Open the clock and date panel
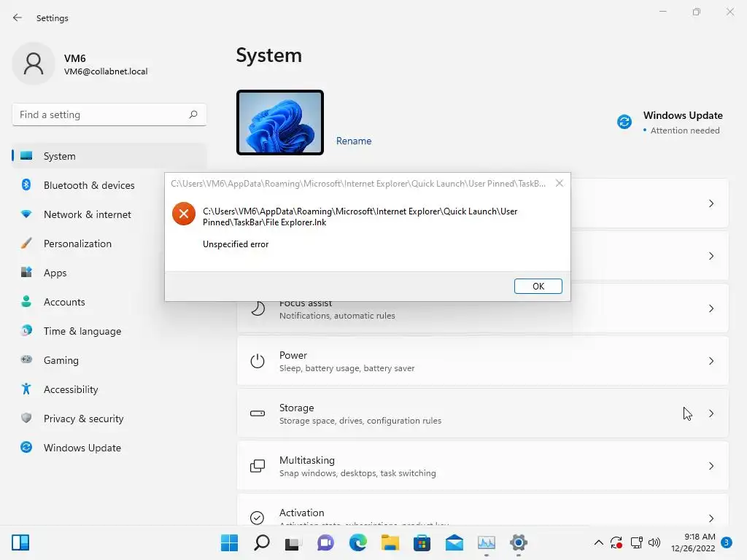The width and height of the screenshot is (747, 560). [x=693, y=542]
